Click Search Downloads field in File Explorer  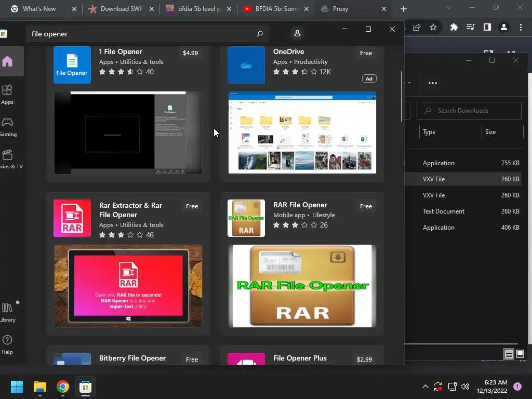(x=469, y=111)
